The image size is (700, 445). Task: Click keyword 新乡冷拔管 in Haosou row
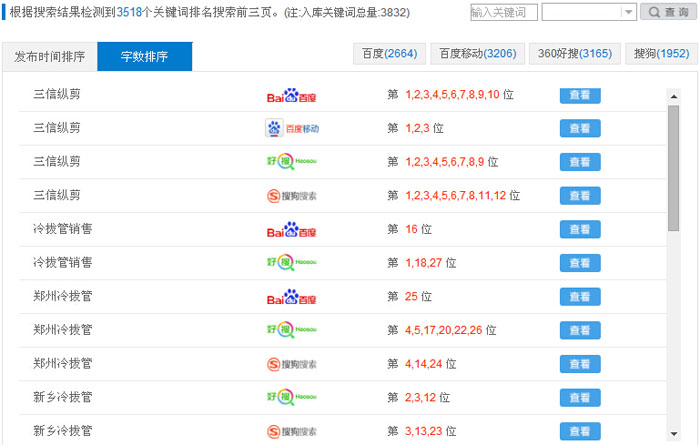click(x=62, y=397)
